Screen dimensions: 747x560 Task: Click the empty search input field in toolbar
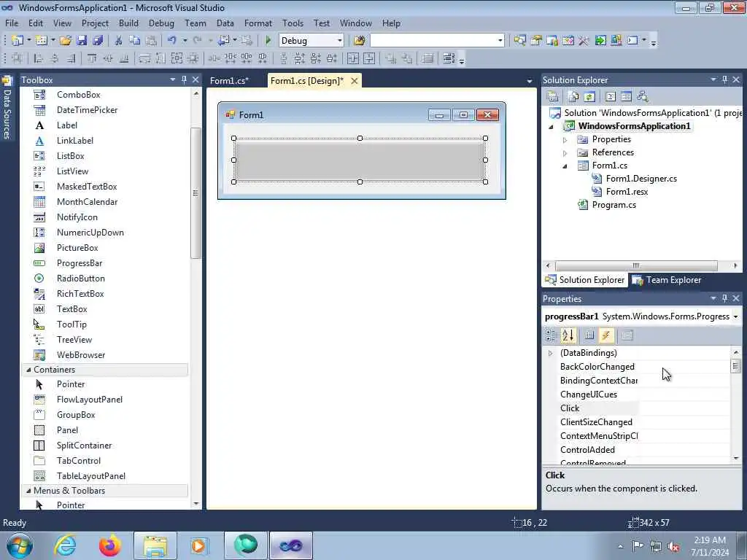433,41
